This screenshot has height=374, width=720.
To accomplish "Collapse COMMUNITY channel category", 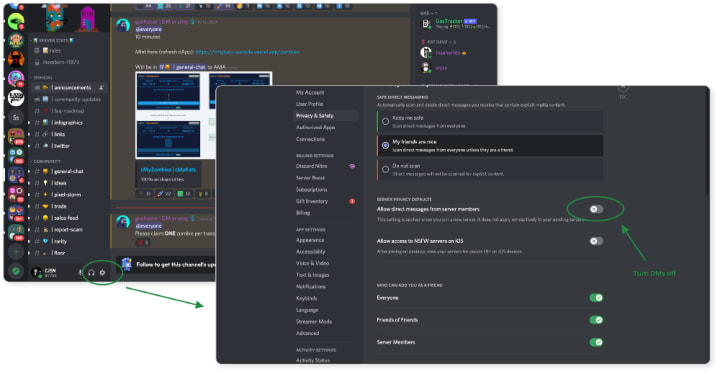I will pyautogui.click(x=46, y=161).
